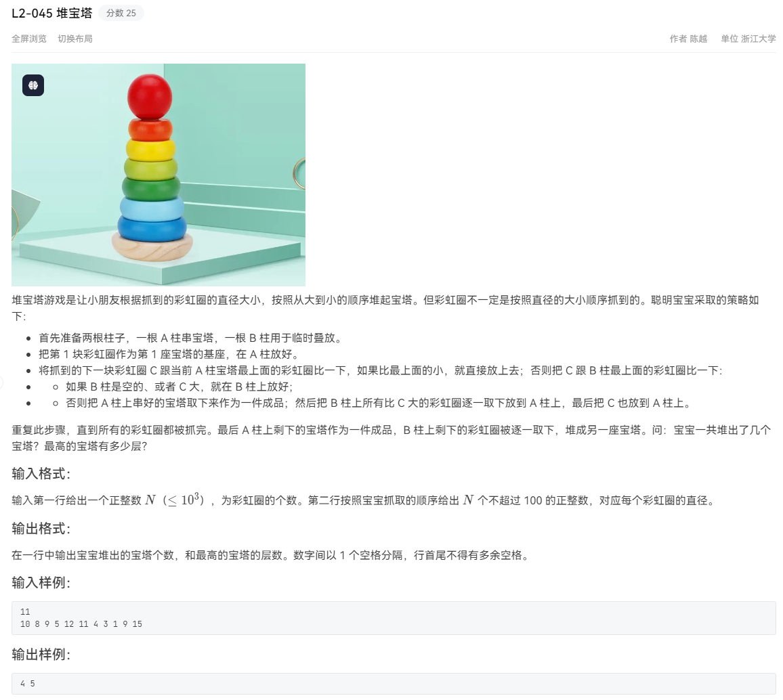
Task: Click the author label 作者 陈越
Action: [x=688, y=39]
